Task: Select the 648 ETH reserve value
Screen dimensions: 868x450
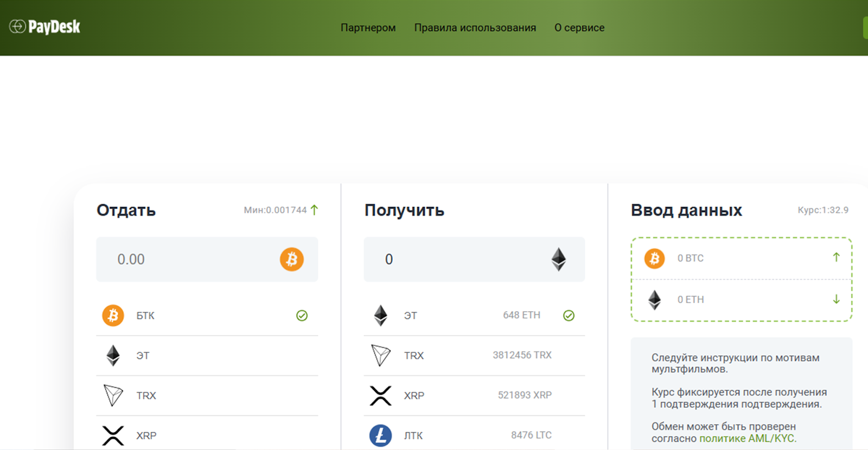Action: pyautogui.click(x=521, y=315)
